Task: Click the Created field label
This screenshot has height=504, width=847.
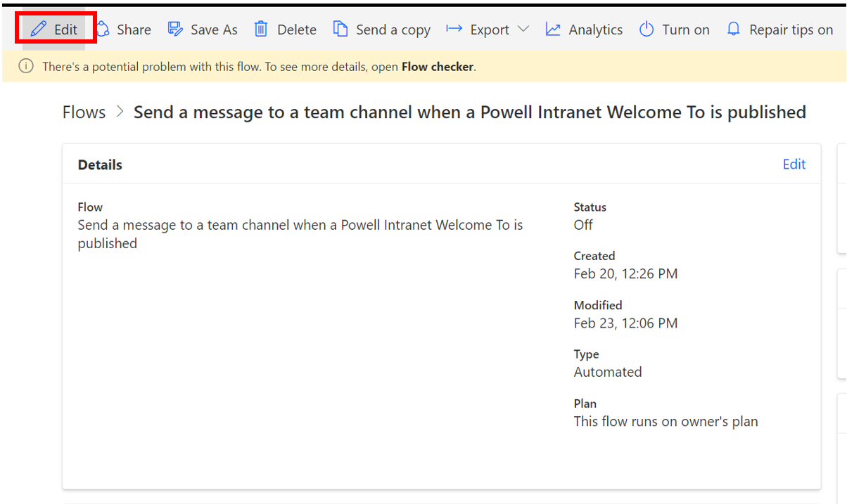Action: pyautogui.click(x=594, y=256)
